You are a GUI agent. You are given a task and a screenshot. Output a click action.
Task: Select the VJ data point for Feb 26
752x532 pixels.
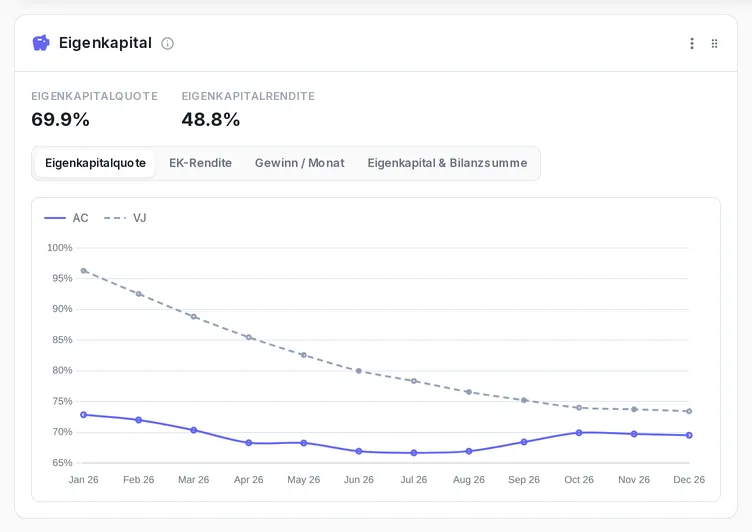tap(139, 294)
